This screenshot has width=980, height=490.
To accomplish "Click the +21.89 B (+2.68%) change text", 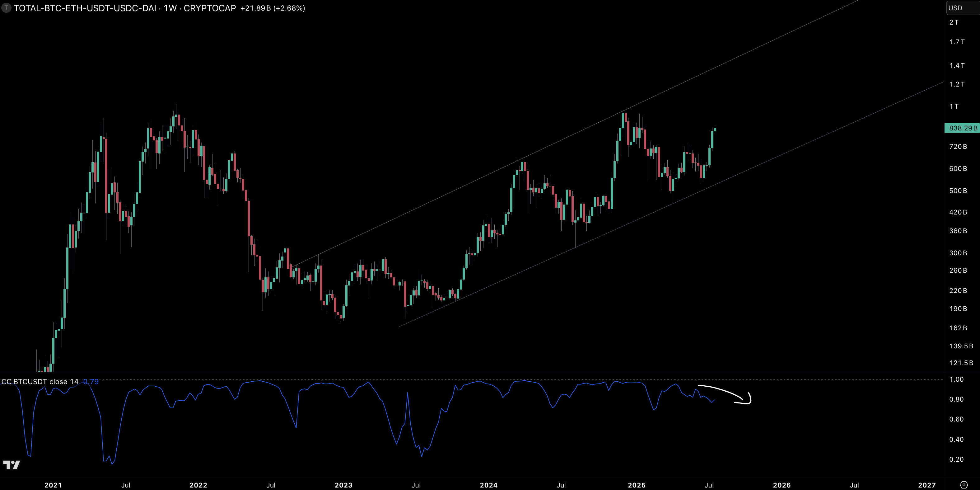I will tap(273, 8).
